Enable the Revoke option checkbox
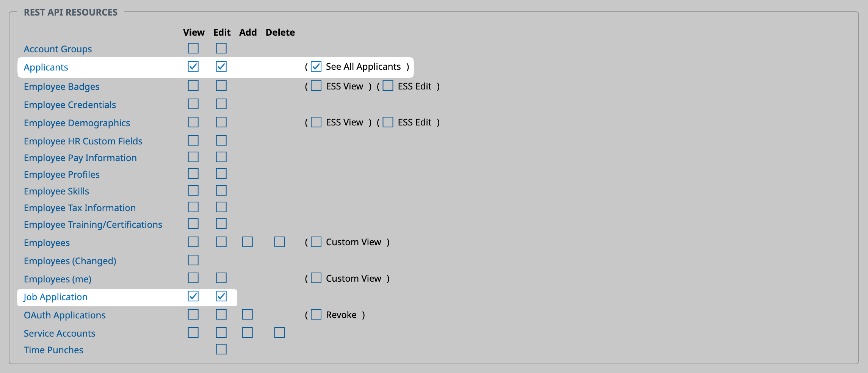This screenshot has width=868, height=373. coord(316,315)
